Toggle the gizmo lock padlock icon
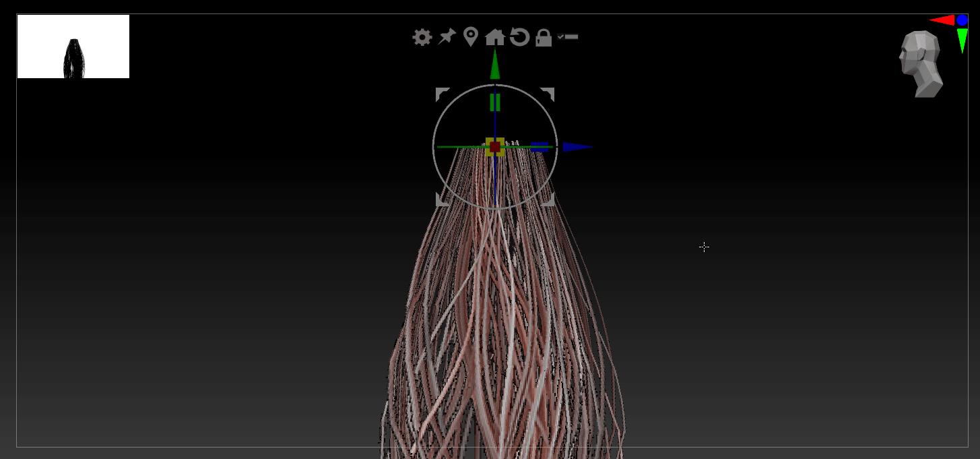 544,38
